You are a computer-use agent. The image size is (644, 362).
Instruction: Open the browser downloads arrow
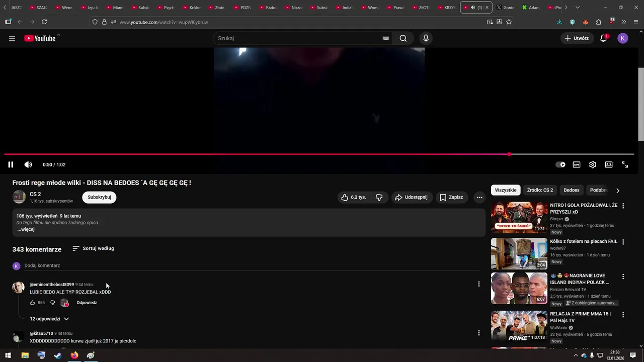[559, 22]
